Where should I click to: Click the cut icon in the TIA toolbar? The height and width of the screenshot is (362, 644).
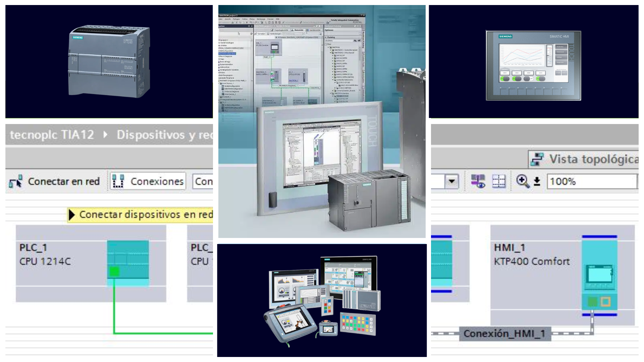pos(237,22)
